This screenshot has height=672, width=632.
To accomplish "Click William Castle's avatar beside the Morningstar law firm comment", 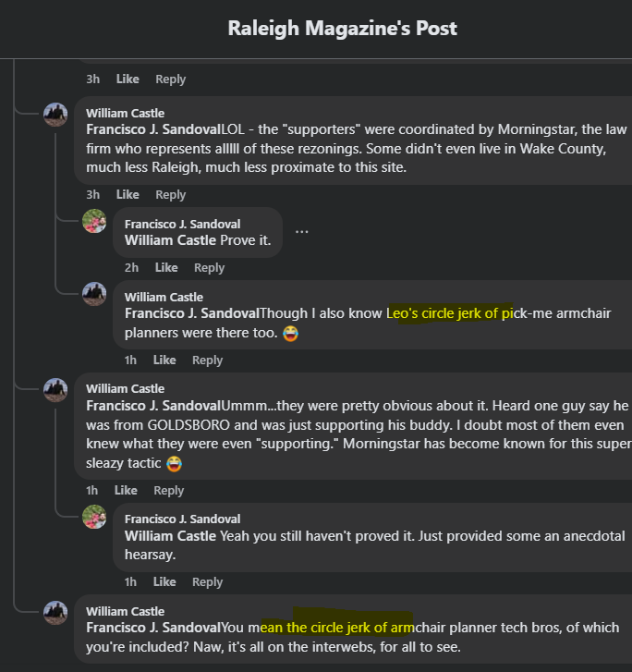I will [55, 115].
